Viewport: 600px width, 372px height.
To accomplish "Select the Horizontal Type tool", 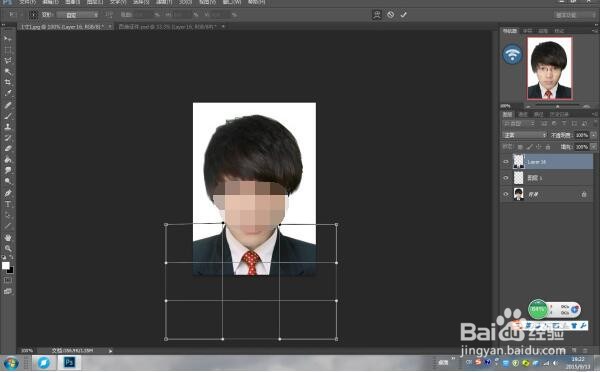I will [x=8, y=204].
